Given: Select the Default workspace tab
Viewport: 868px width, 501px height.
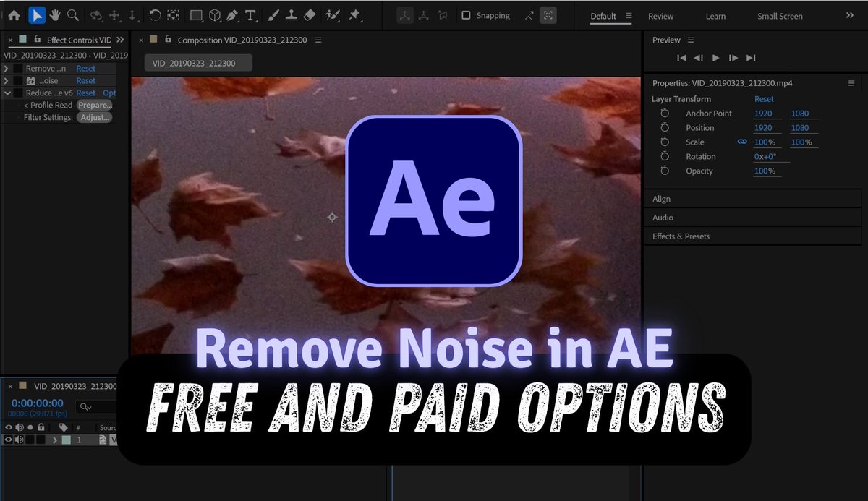Looking at the screenshot, I should tap(603, 16).
